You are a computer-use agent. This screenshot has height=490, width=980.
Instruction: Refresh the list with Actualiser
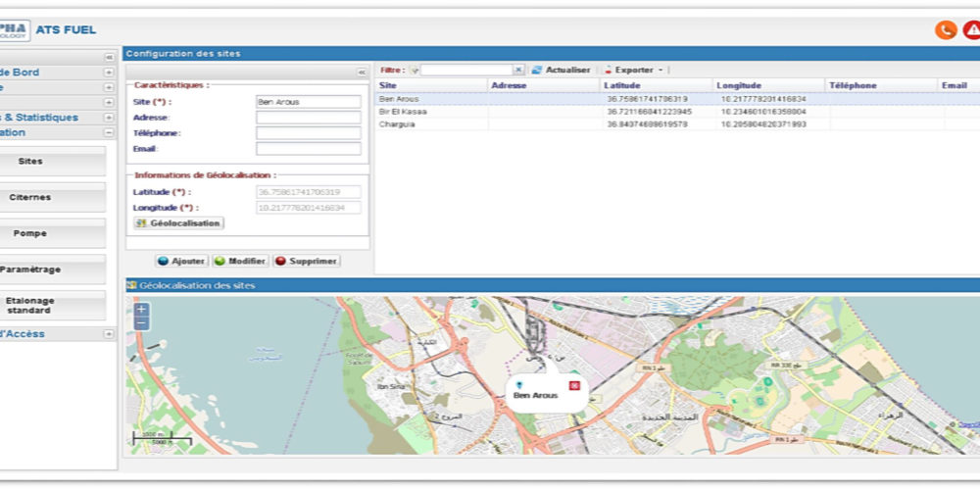[x=562, y=71]
